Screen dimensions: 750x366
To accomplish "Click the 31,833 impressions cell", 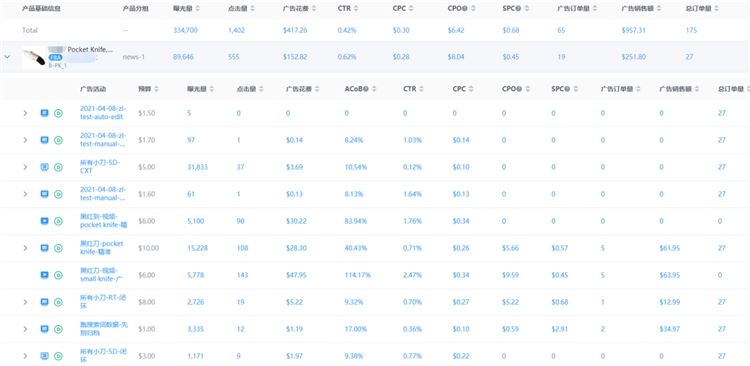I will (x=198, y=167).
